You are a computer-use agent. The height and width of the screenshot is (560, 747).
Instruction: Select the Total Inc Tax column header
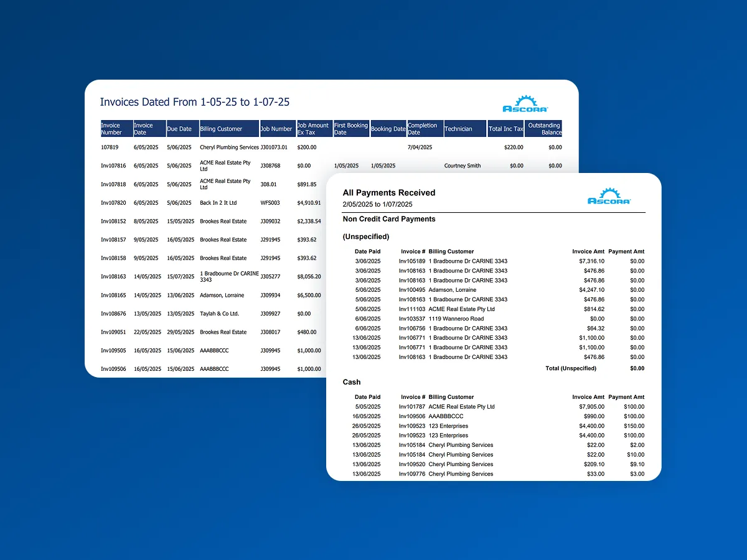[x=505, y=129]
